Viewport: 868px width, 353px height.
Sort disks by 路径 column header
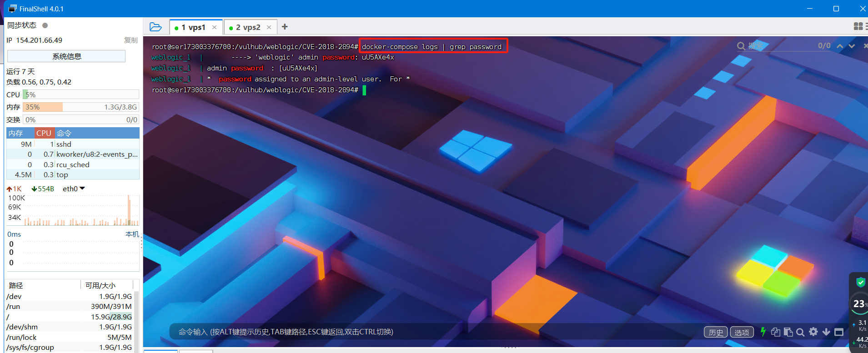click(x=43, y=285)
